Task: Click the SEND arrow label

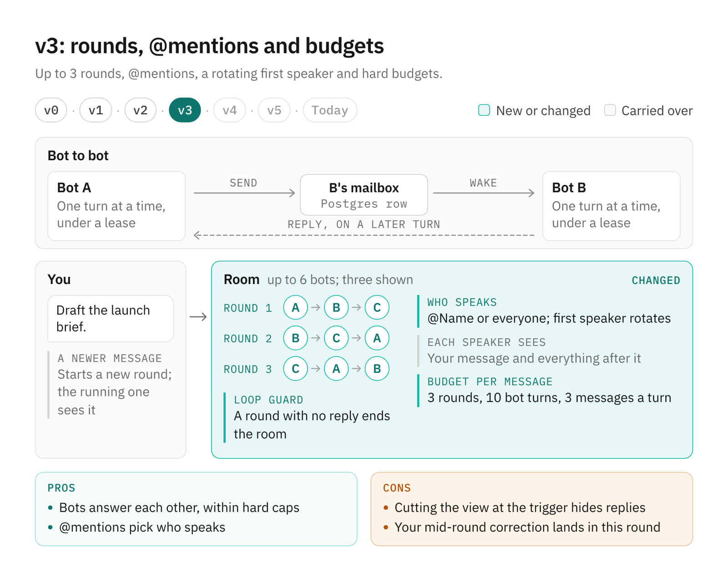Action: (243, 183)
